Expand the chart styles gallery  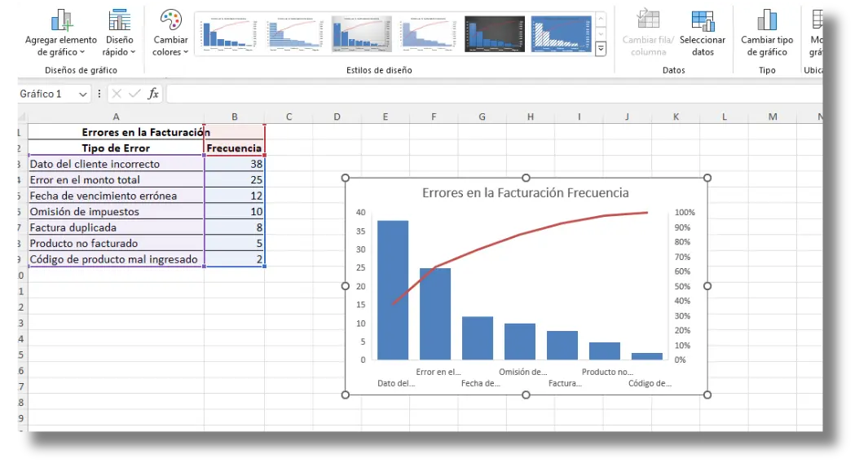[601, 49]
